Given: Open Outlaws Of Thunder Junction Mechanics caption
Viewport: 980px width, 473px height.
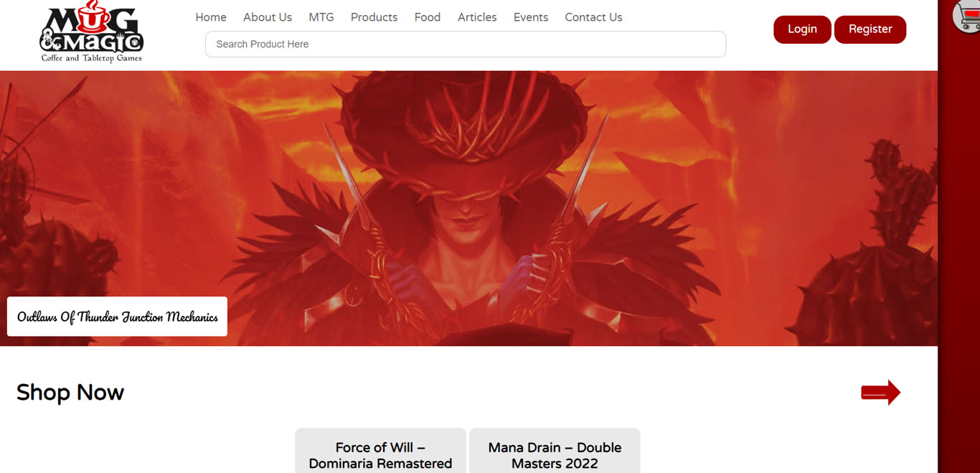Looking at the screenshot, I should (117, 317).
